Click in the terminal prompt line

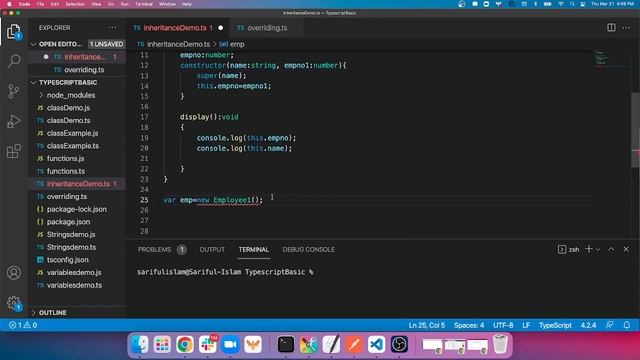(x=225, y=272)
